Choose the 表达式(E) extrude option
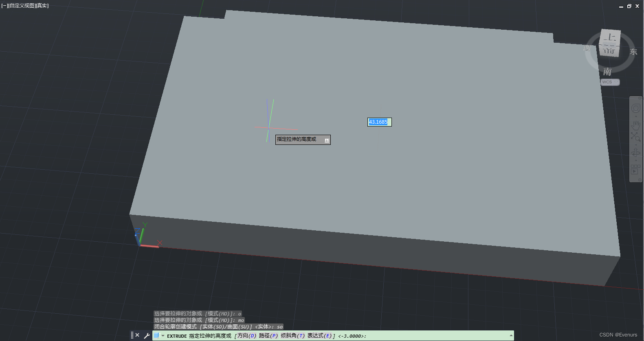 pyautogui.click(x=320, y=336)
